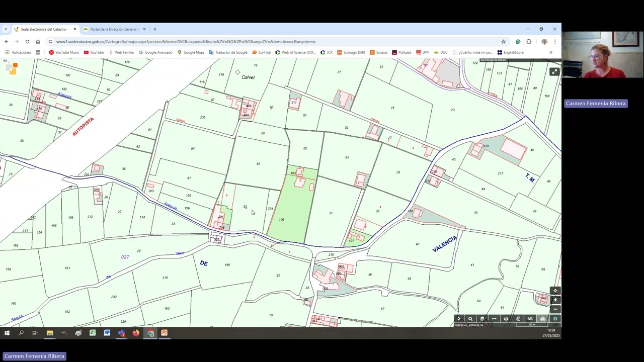Open Scopus bookmark
This screenshot has width=644, height=362.
point(378,52)
